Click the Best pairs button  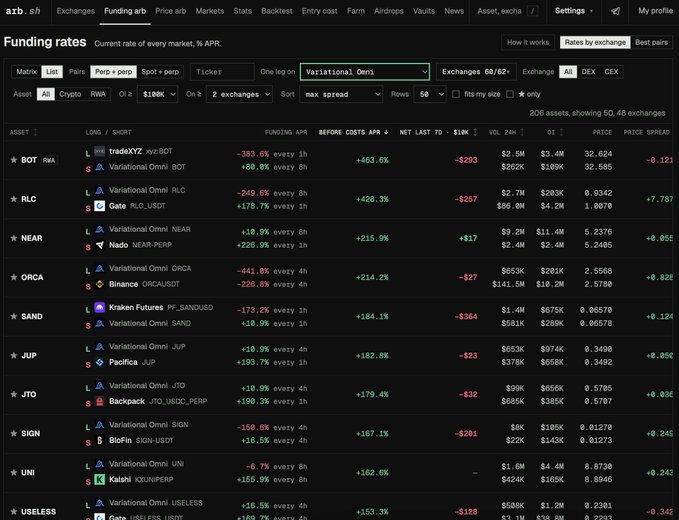tap(651, 42)
